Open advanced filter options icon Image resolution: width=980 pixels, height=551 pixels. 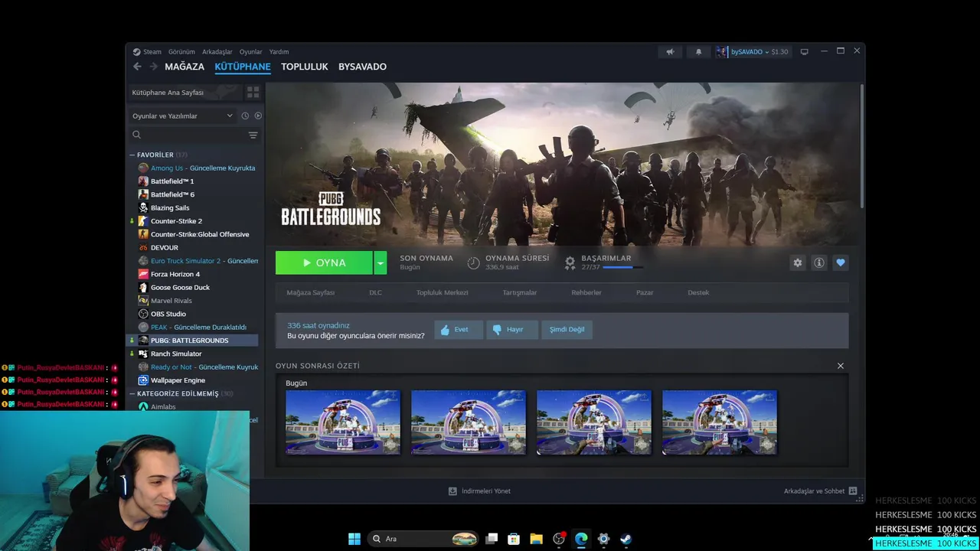click(x=253, y=135)
